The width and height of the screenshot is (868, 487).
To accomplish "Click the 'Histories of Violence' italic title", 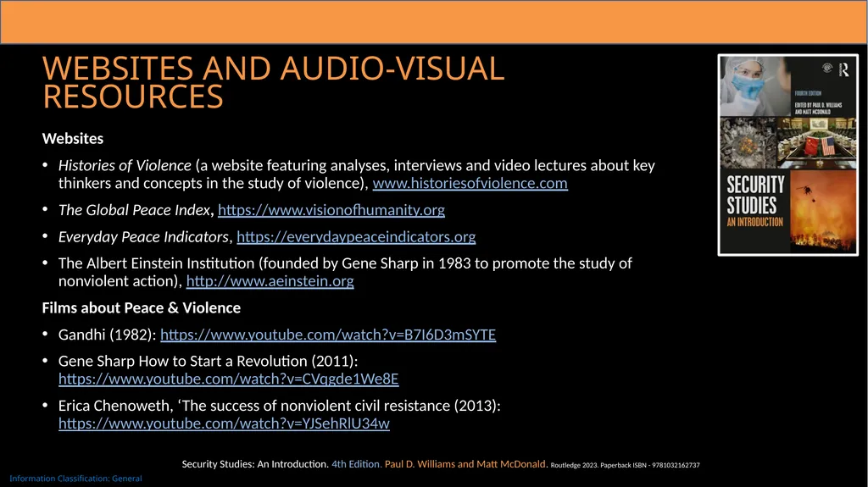I will (x=125, y=165).
